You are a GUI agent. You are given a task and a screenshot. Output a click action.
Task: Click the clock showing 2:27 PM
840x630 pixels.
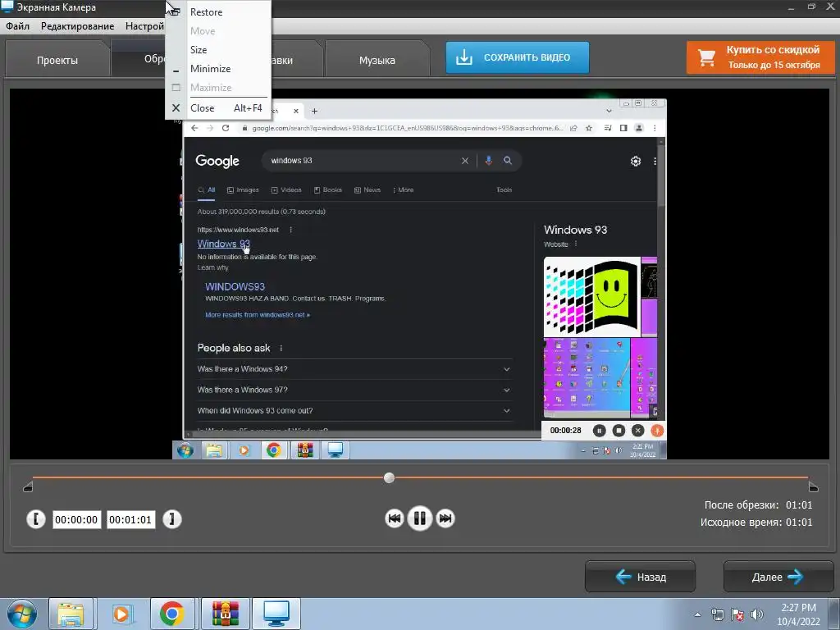[x=798, y=614]
